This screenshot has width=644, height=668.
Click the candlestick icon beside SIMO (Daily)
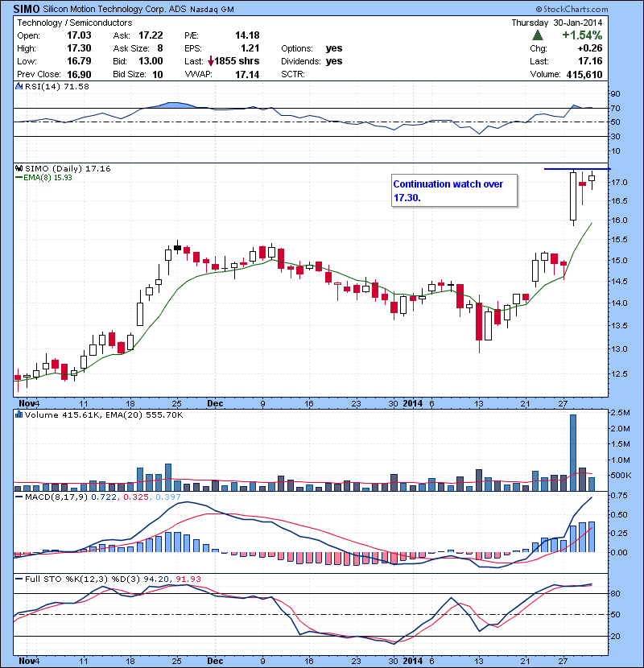coord(19,169)
